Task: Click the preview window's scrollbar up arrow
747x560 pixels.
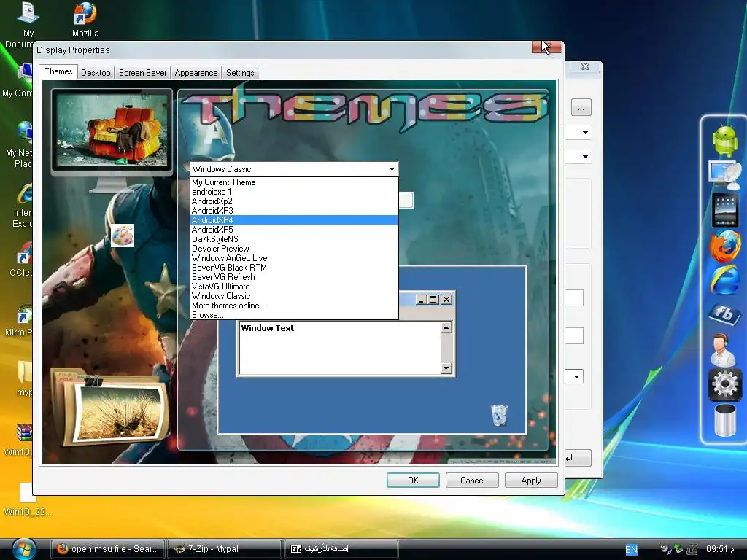Action: [446, 327]
